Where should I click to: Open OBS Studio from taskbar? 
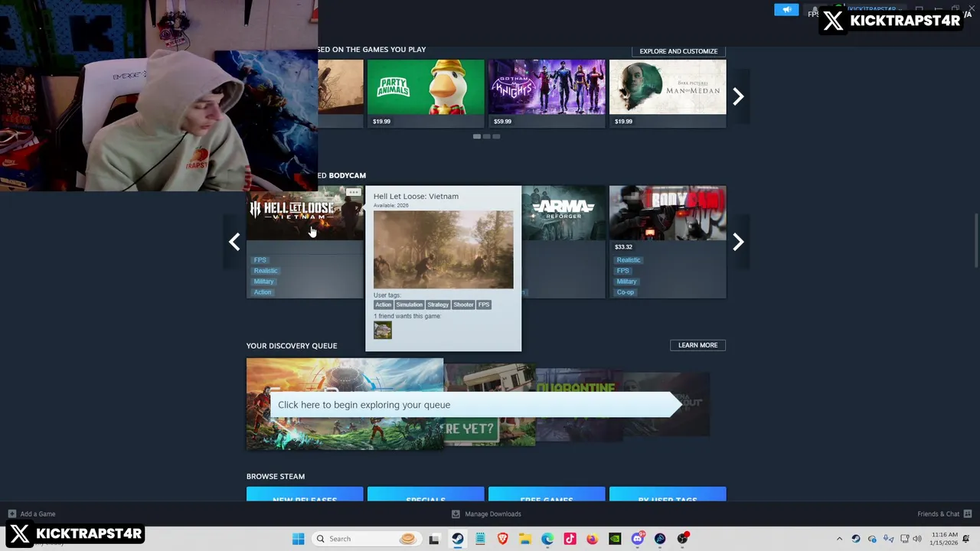coord(682,539)
